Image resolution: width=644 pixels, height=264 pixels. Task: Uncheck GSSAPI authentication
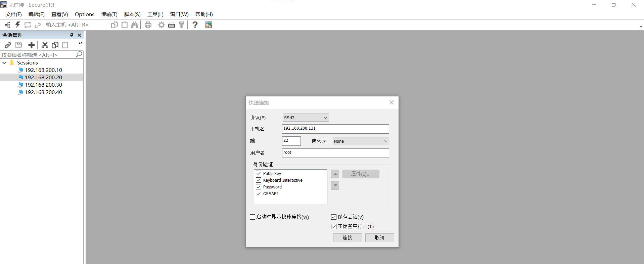click(x=259, y=193)
